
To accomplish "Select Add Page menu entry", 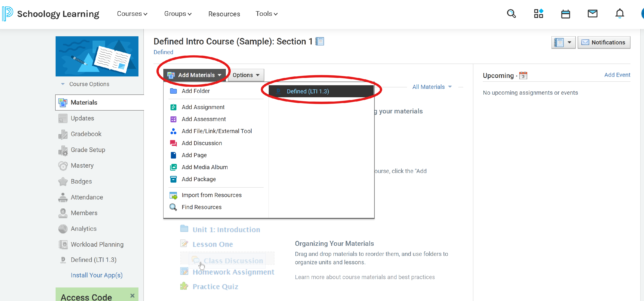I will (194, 155).
